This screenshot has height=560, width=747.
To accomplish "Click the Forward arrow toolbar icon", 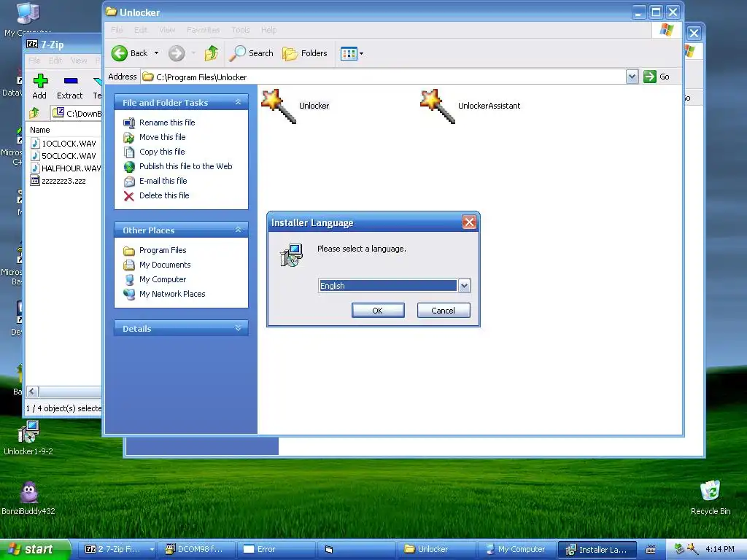I will [x=177, y=53].
